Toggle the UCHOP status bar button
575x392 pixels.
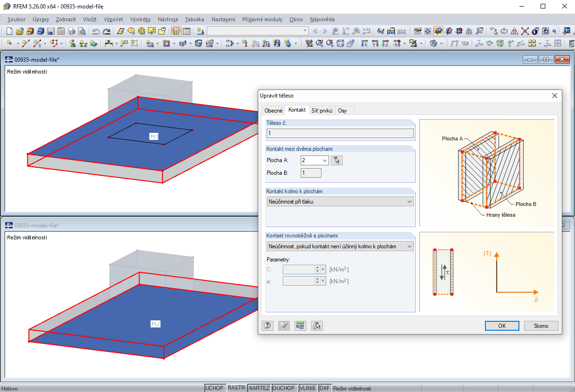pyautogui.click(x=214, y=388)
